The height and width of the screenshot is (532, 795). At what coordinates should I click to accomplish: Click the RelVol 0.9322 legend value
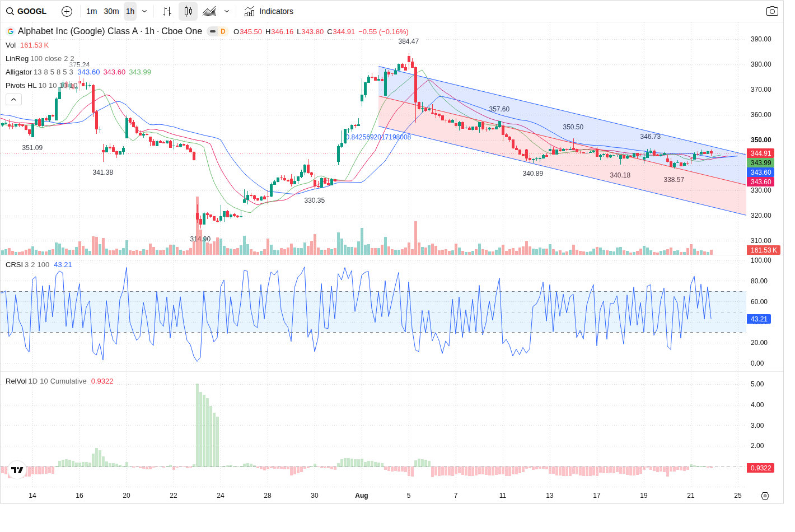(x=102, y=381)
